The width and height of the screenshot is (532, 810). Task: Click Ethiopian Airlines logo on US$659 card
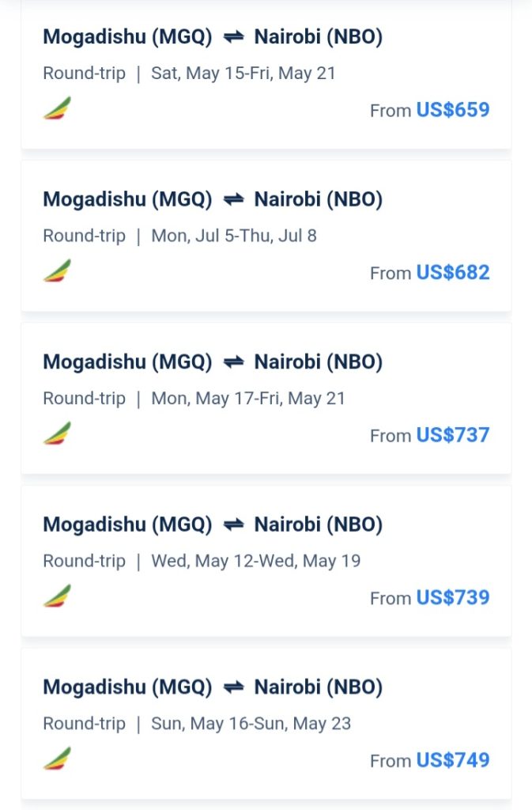[57, 108]
